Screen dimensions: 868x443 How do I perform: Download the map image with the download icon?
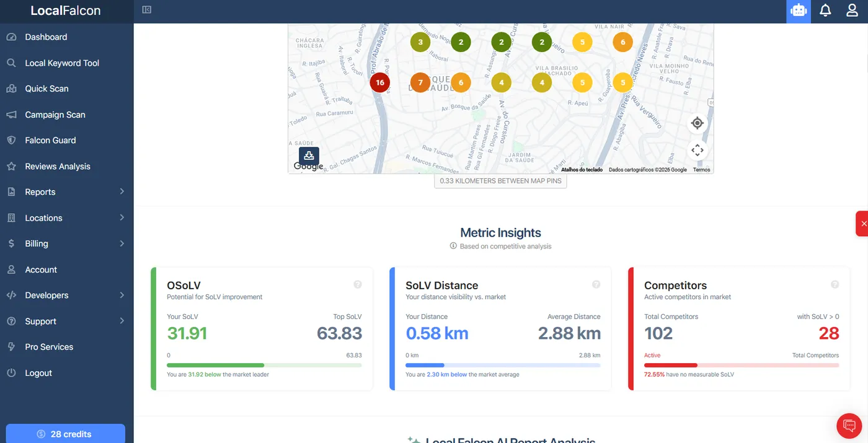[x=309, y=156]
